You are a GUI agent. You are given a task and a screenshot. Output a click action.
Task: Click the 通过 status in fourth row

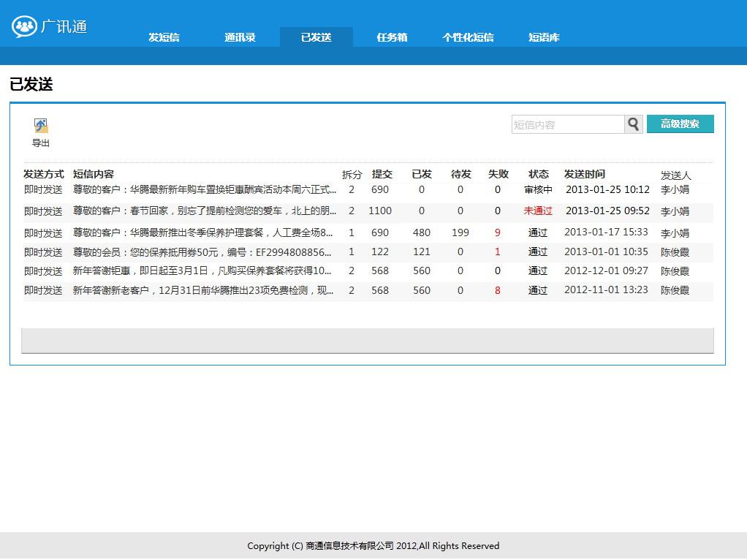pyautogui.click(x=538, y=251)
